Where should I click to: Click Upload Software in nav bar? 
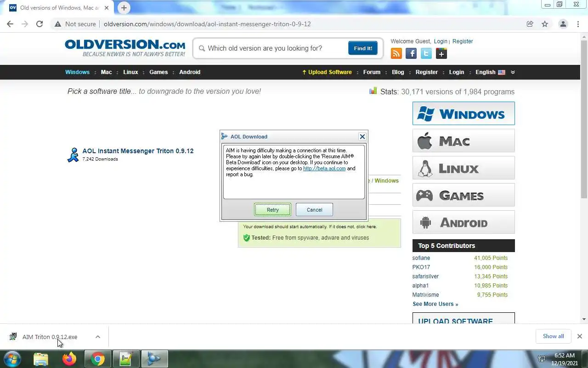[327, 72]
